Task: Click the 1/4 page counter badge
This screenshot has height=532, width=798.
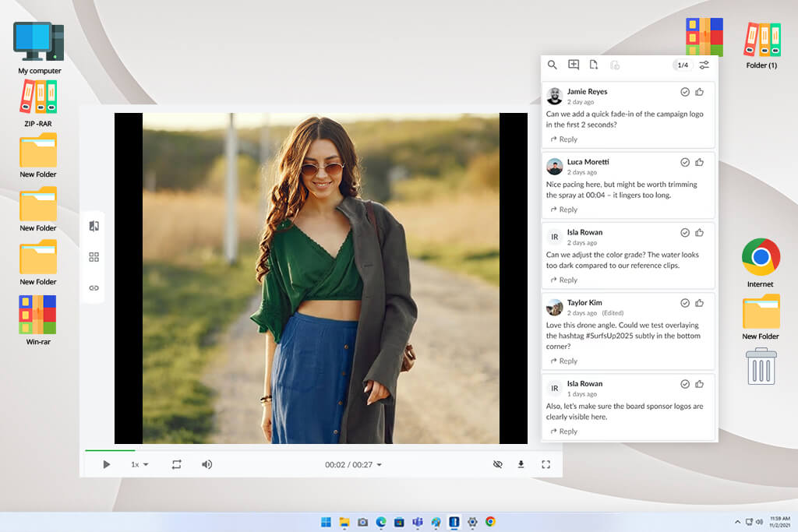Action: click(683, 65)
